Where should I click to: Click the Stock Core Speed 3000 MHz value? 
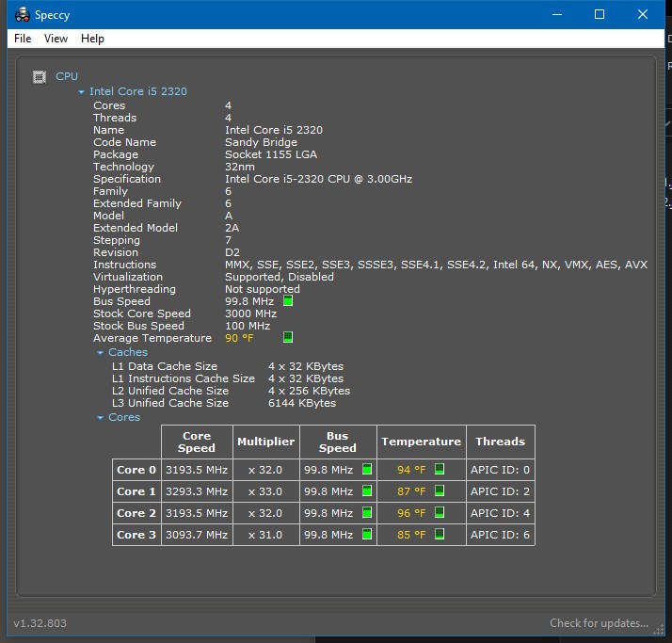pos(250,313)
